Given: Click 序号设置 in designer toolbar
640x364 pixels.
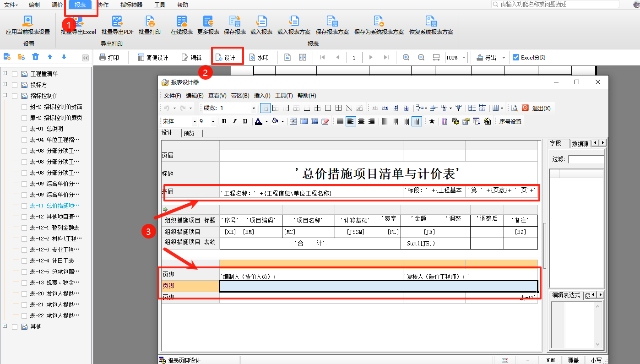Looking at the screenshot, I should [x=510, y=121].
